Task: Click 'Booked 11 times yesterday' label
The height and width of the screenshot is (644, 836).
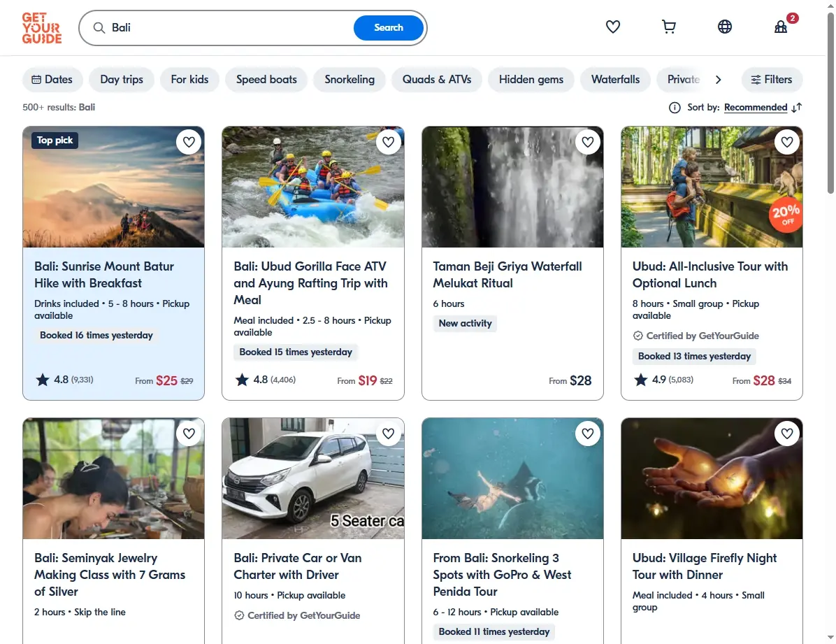Action: pos(493,631)
